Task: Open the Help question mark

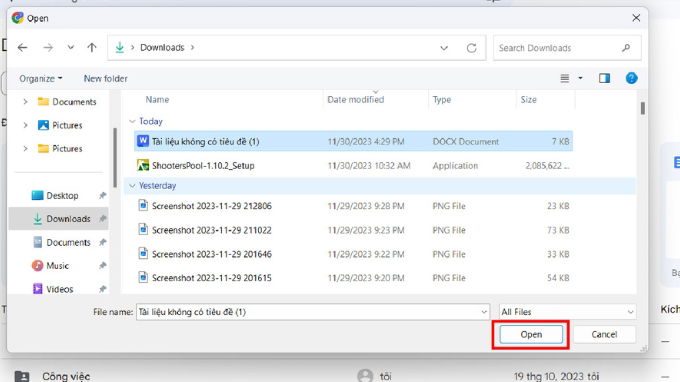Action: pos(631,78)
